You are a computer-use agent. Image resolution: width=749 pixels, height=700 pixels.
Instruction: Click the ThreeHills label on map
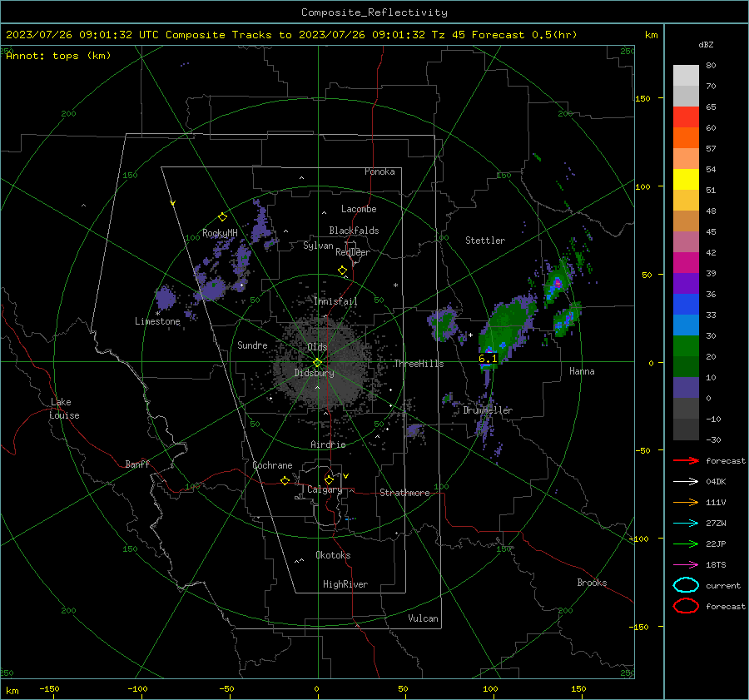[x=419, y=364]
